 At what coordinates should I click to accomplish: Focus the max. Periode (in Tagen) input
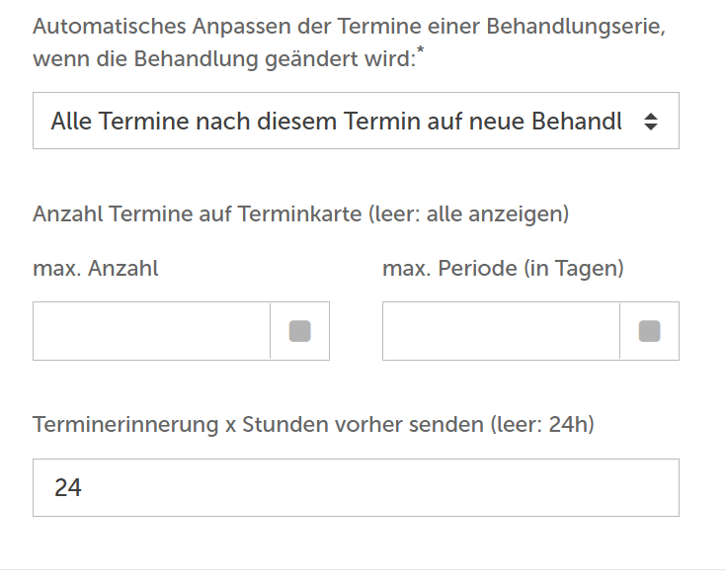501,331
